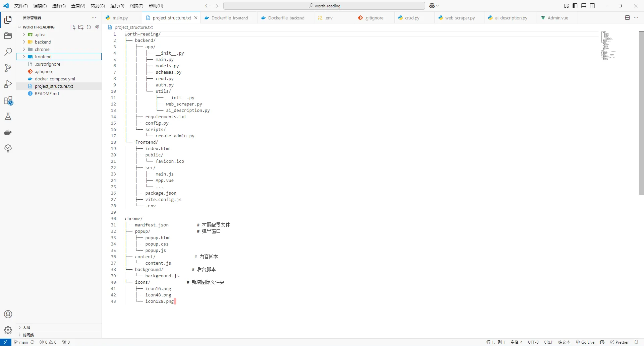
Task: Click the minimap code preview
Action: tap(608, 45)
